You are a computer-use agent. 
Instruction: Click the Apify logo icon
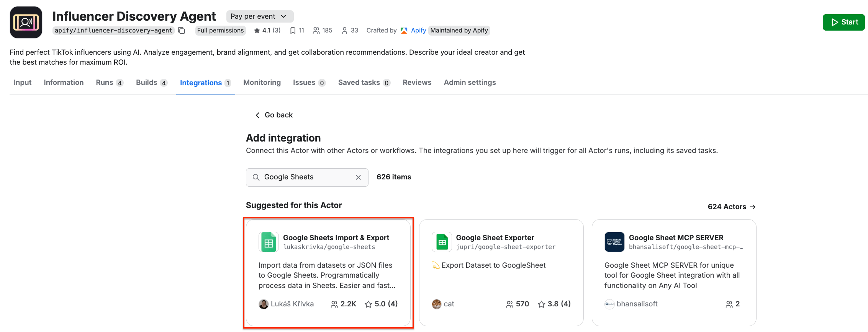click(x=404, y=31)
